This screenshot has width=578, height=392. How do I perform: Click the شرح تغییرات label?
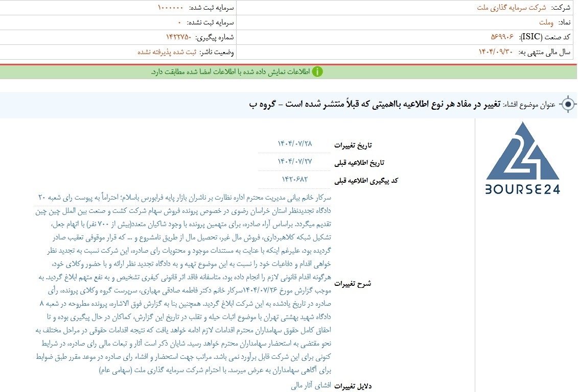[x=353, y=284]
